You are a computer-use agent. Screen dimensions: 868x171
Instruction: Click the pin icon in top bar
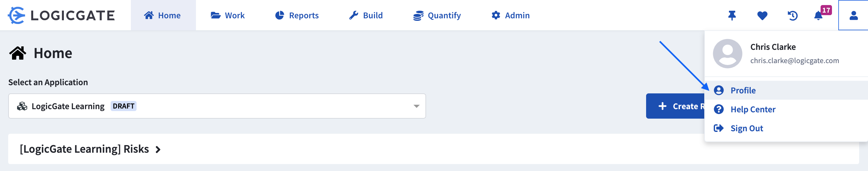pyautogui.click(x=732, y=15)
